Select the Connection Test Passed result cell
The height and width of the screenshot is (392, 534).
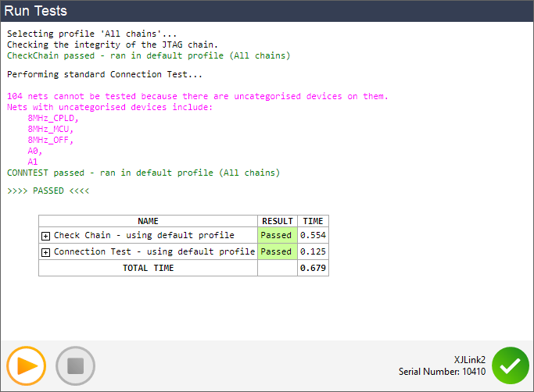(x=277, y=252)
